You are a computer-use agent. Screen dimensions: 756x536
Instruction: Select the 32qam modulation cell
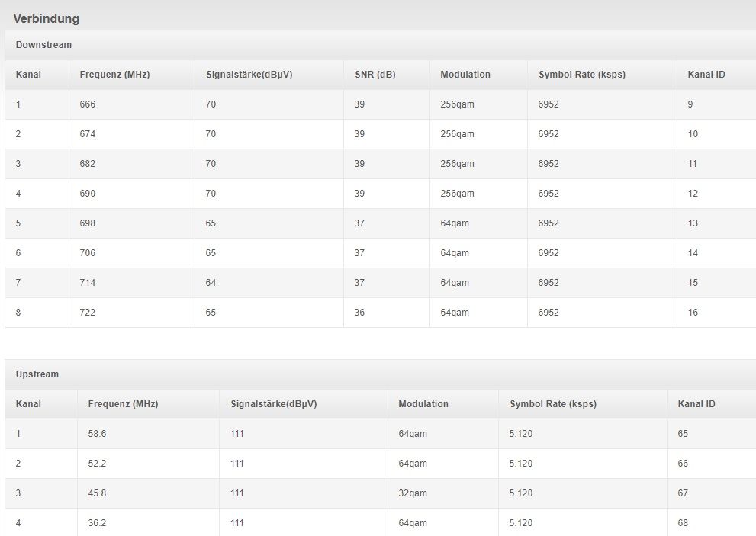[x=413, y=493]
